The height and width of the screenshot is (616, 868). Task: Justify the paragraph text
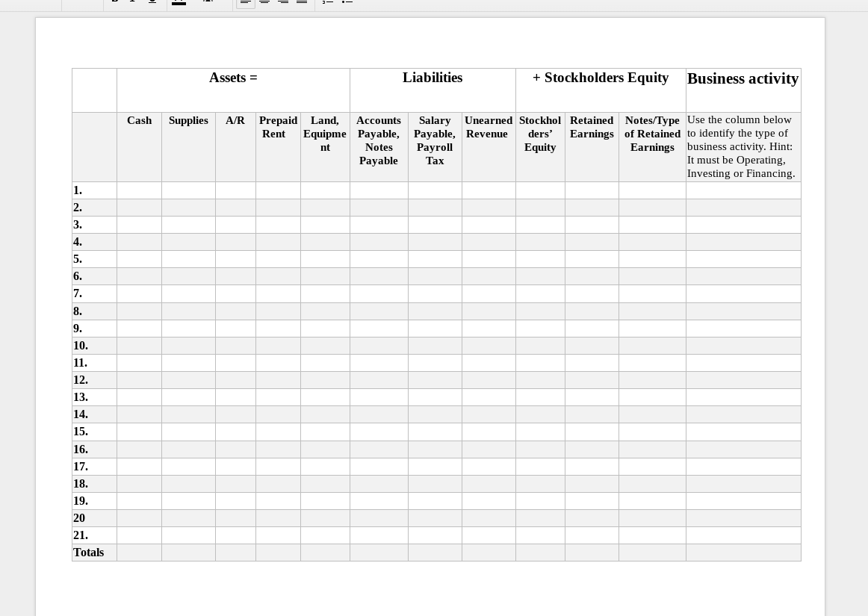point(302,2)
